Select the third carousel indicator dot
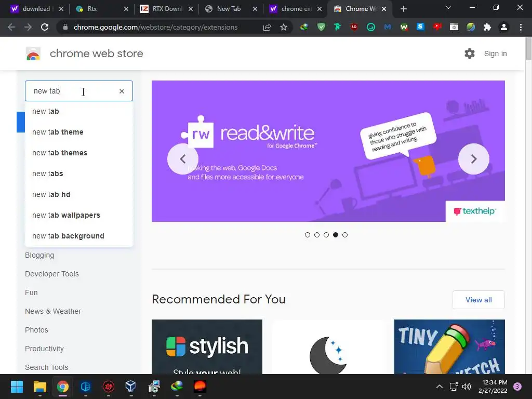The height and width of the screenshot is (399, 532). click(x=326, y=235)
